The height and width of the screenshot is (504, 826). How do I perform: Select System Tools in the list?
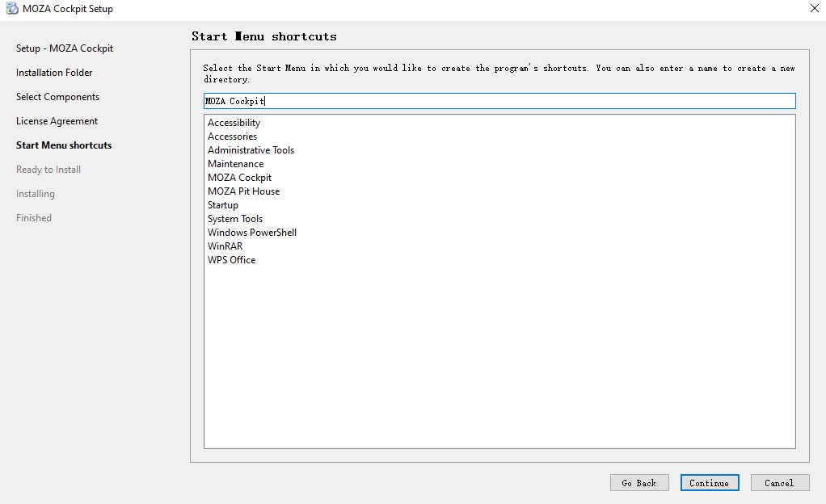click(x=235, y=219)
